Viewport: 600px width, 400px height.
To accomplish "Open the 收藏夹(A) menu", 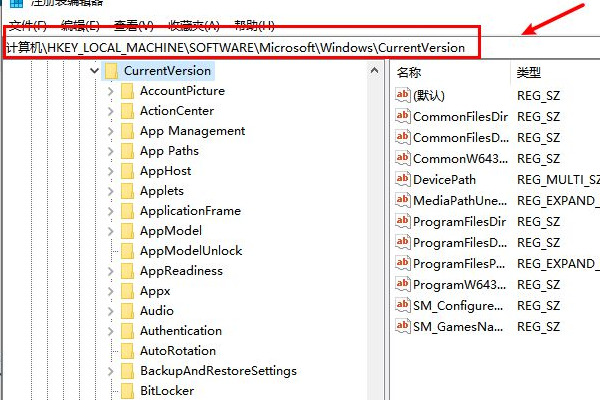I will point(194,25).
